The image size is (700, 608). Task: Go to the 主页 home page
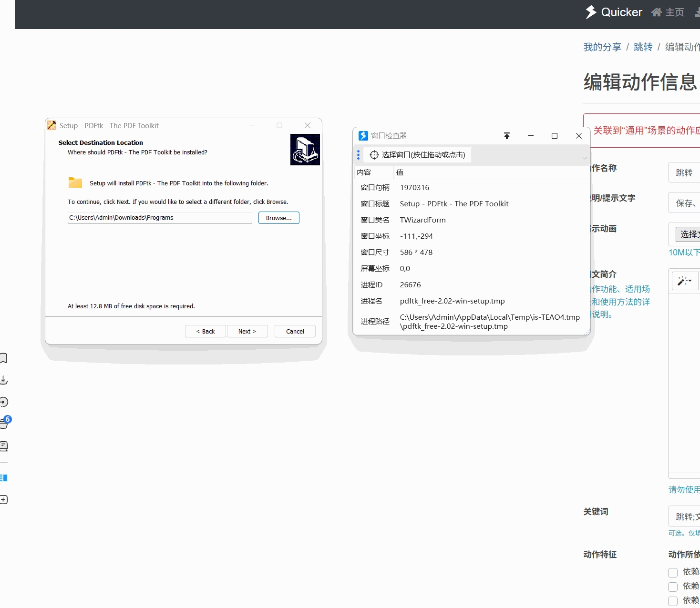668,12
